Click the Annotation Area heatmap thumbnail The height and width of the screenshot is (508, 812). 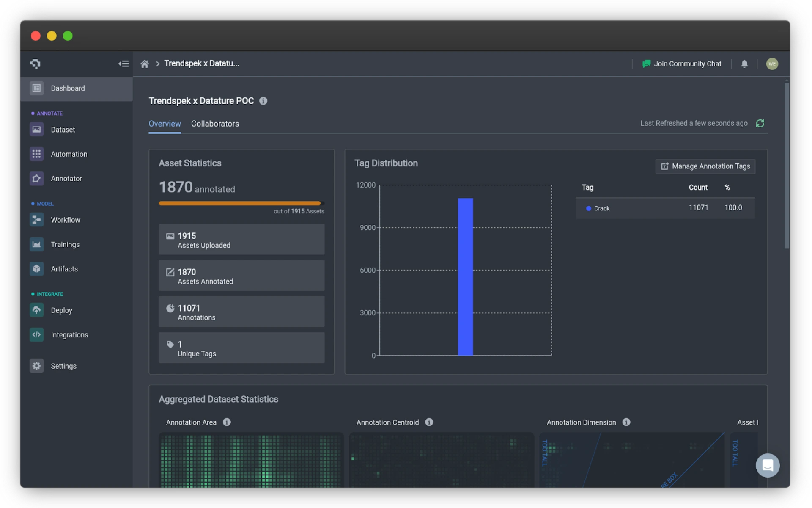251,460
